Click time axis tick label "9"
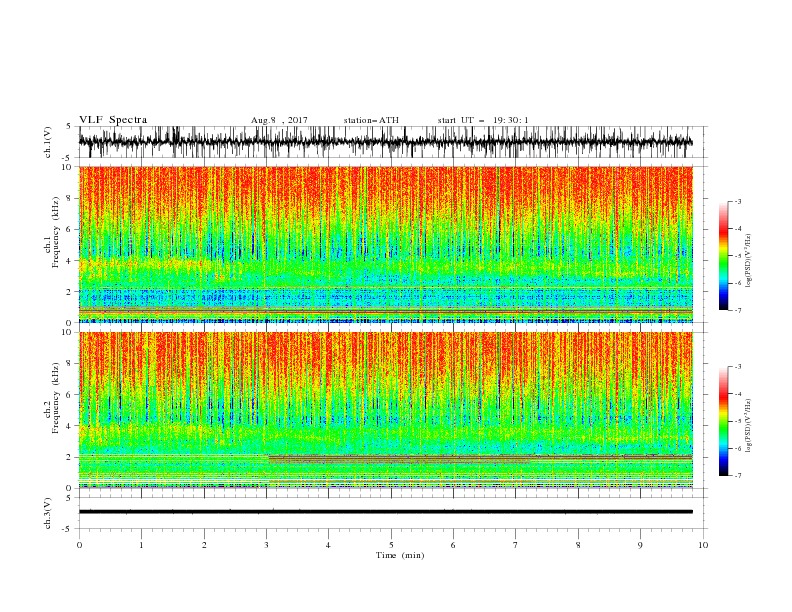This screenshot has height=612, width=792. coord(640,545)
